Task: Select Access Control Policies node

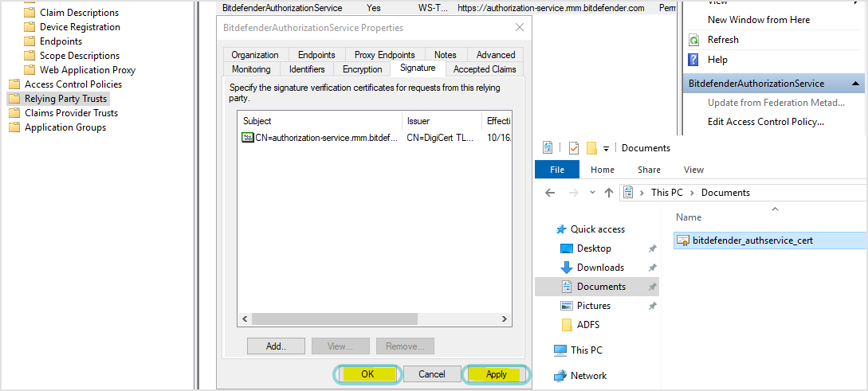Action: pos(73,84)
